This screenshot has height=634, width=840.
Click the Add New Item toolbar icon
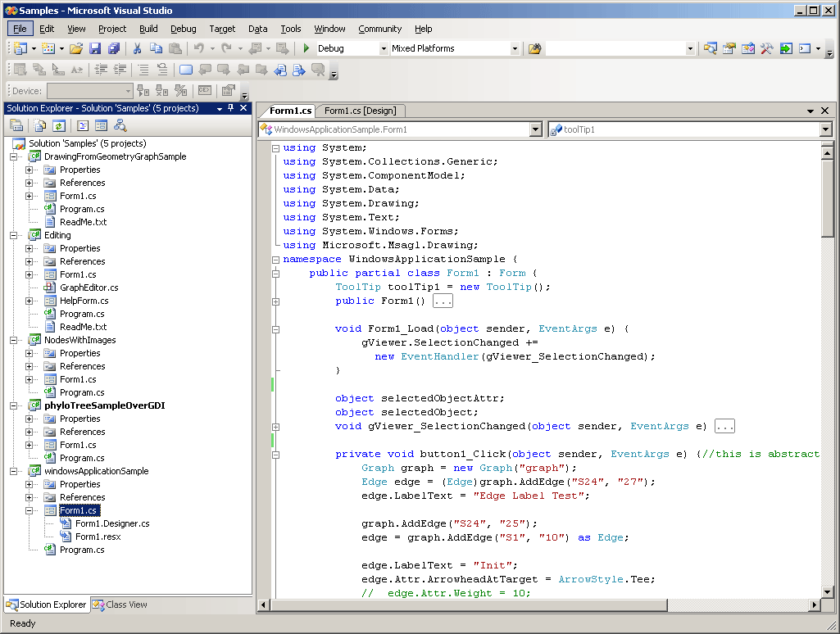[x=48, y=48]
